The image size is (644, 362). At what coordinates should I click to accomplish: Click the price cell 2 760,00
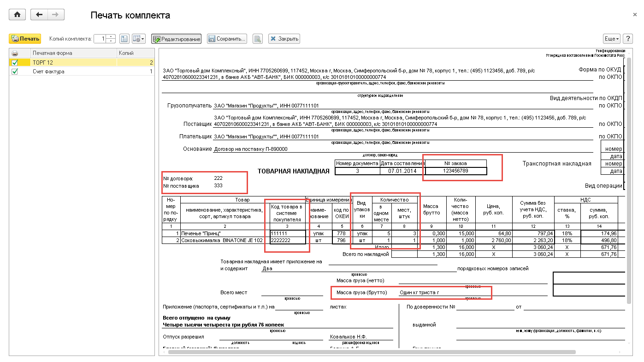coord(494,240)
